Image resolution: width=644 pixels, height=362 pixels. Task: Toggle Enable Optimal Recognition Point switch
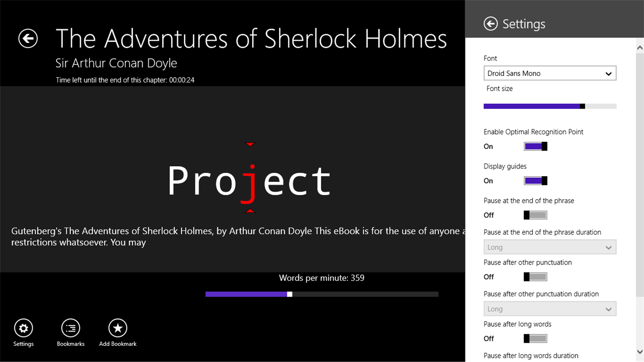(535, 146)
